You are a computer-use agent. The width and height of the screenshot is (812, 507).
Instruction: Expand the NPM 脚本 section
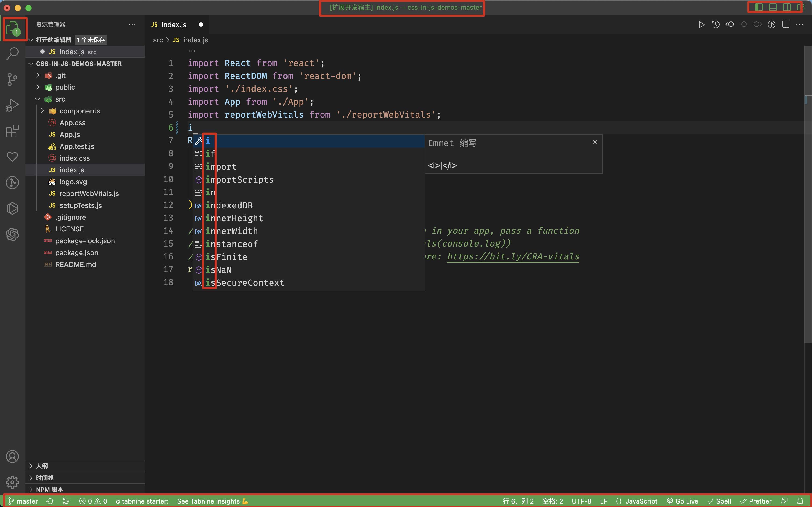click(x=49, y=489)
